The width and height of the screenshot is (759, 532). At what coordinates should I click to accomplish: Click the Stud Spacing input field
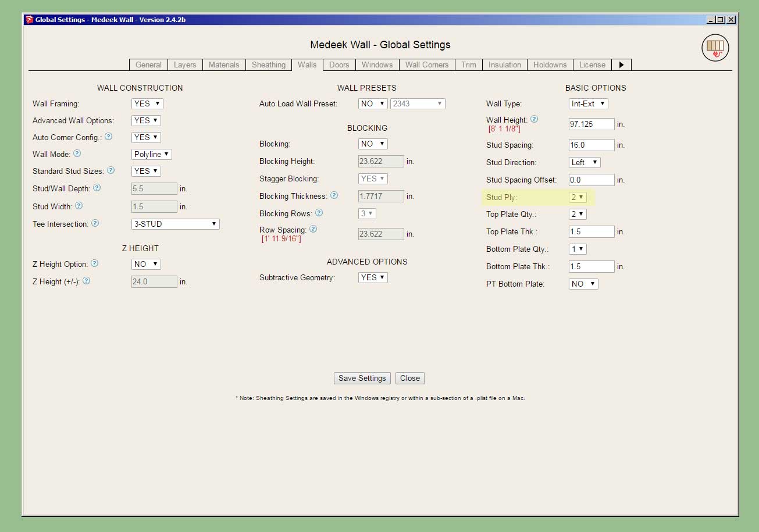click(x=591, y=145)
